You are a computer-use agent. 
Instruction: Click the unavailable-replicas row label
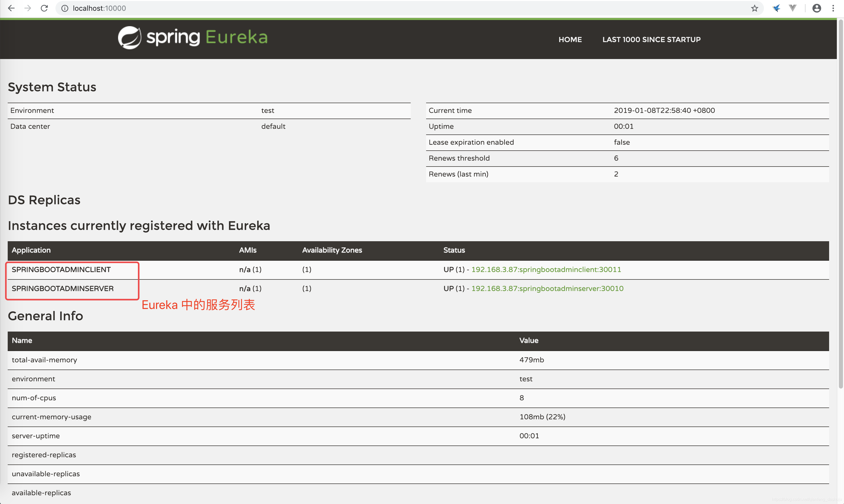coord(45,474)
